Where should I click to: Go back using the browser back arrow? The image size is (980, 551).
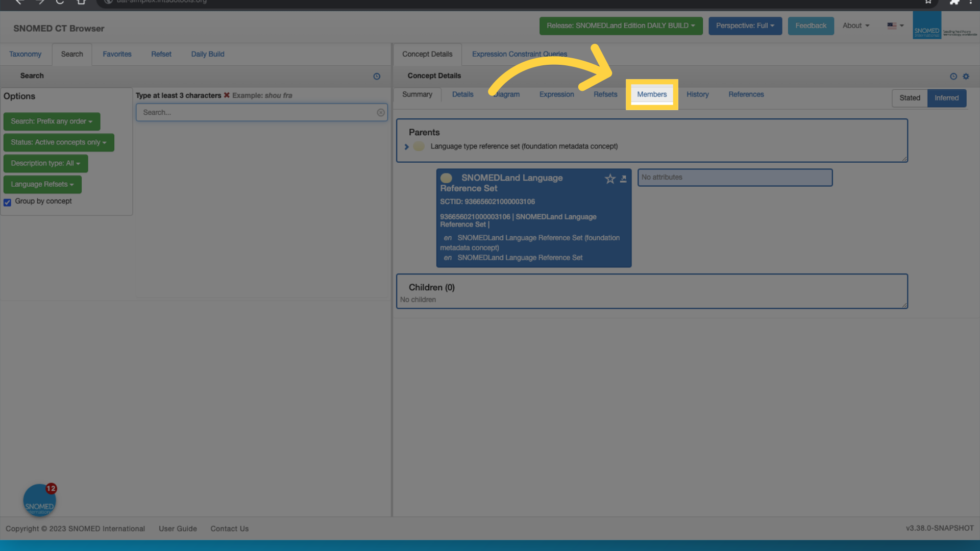point(19,2)
